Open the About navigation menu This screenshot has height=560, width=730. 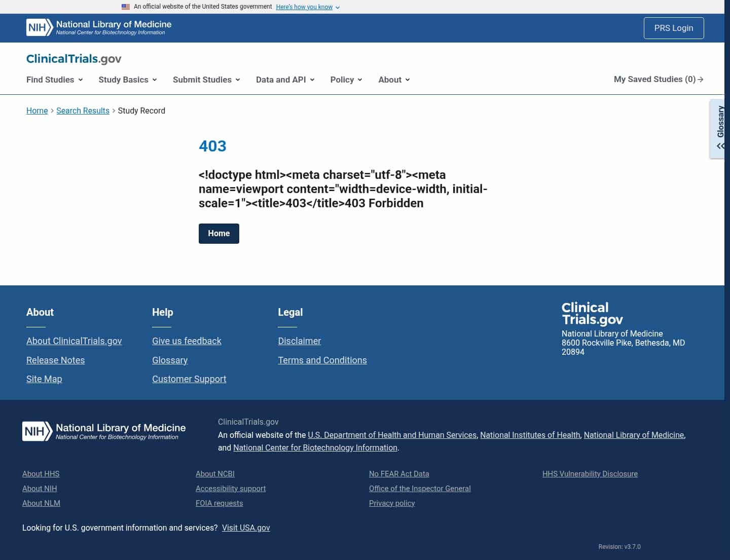[394, 80]
